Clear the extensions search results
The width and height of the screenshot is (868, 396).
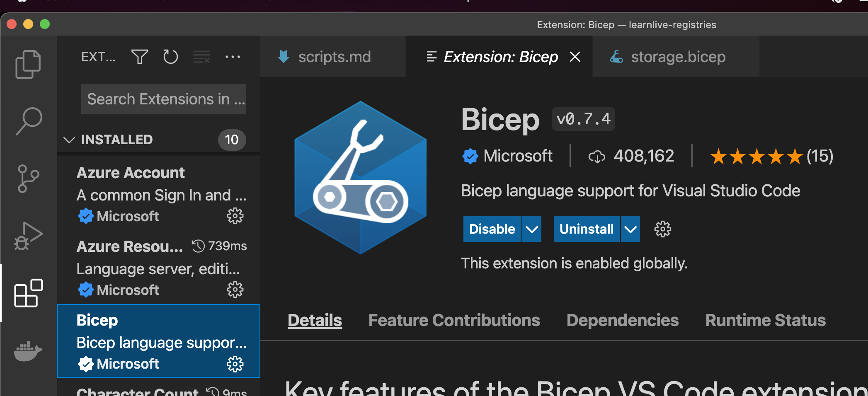click(201, 57)
